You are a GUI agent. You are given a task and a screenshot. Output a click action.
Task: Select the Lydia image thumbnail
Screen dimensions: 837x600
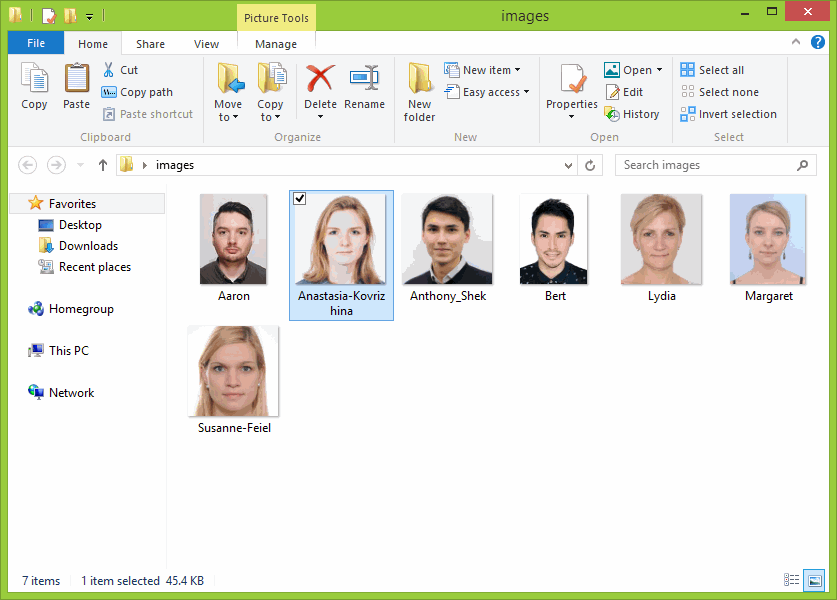point(661,239)
